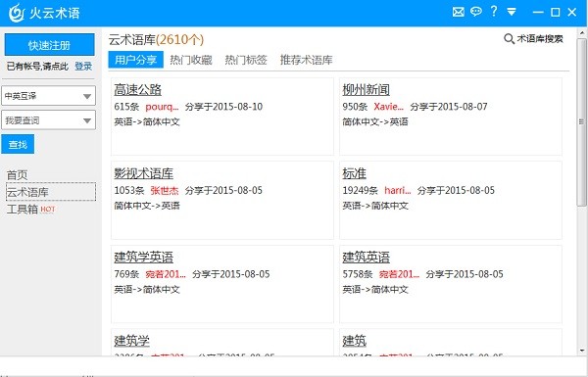The height and width of the screenshot is (377, 588).
Task: Maximize the 火云术语 window
Action: point(556,12)
